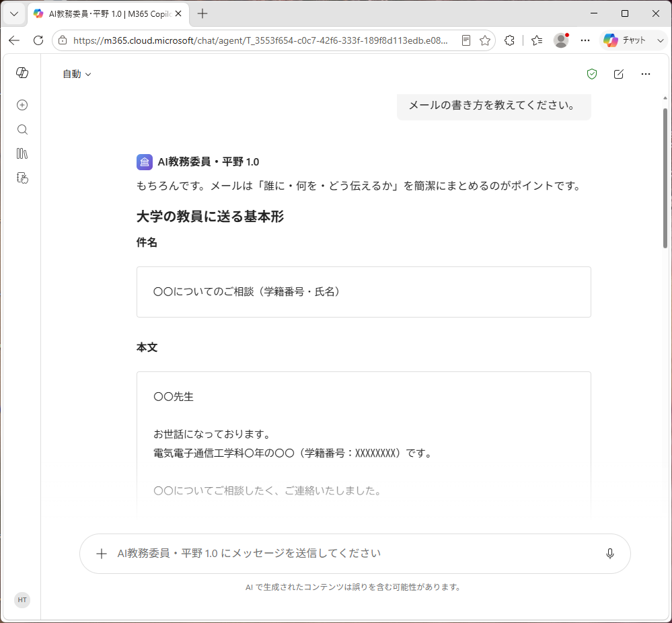Open the HT user account avatar
This screenshot has width=672, height=623.
pos(22,600)
